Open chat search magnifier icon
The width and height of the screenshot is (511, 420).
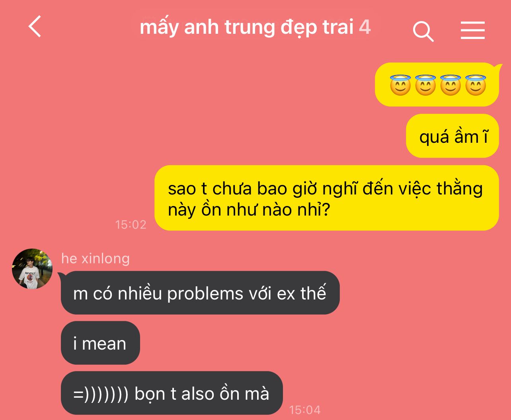click(423, 31)
